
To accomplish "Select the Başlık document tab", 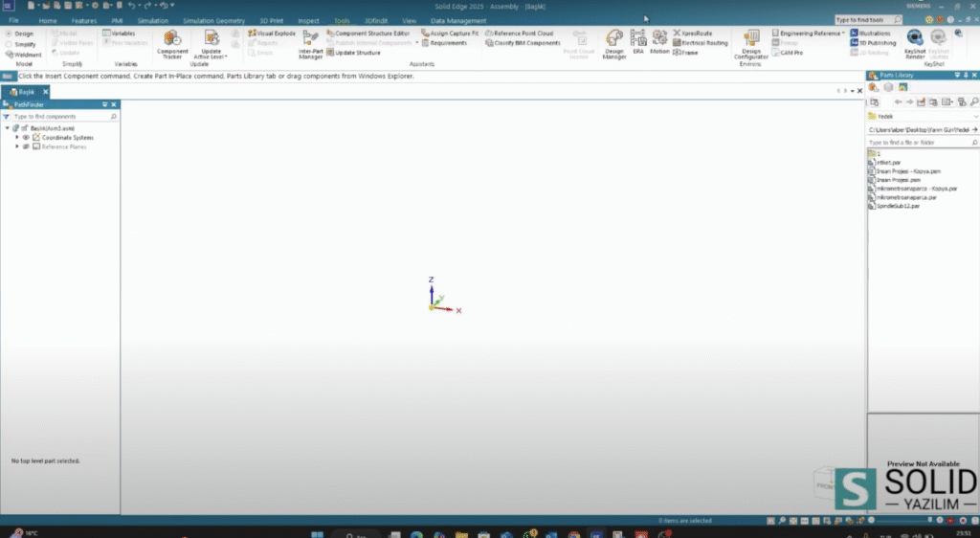I will click(25, 92).
